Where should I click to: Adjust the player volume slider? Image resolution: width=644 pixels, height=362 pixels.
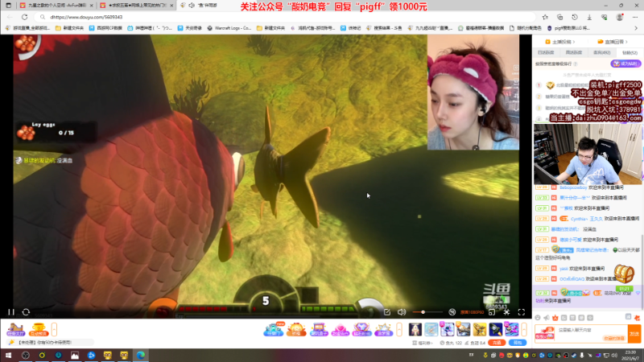427,312
